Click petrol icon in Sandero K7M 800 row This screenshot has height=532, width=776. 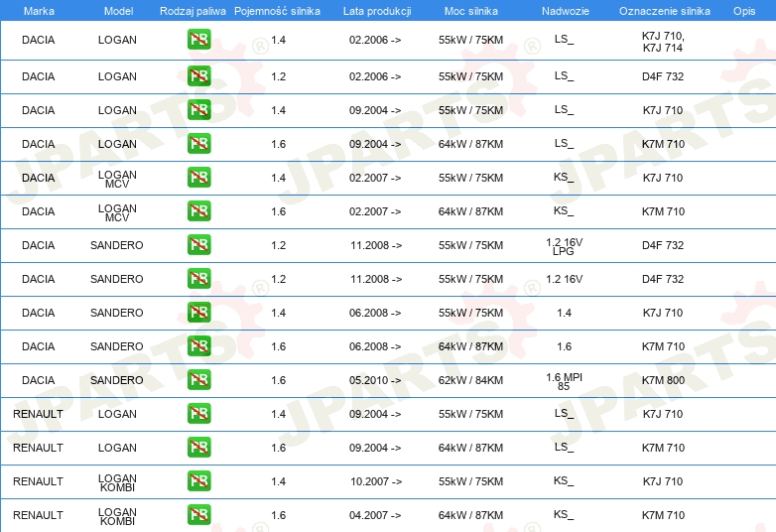pos(198,380)
